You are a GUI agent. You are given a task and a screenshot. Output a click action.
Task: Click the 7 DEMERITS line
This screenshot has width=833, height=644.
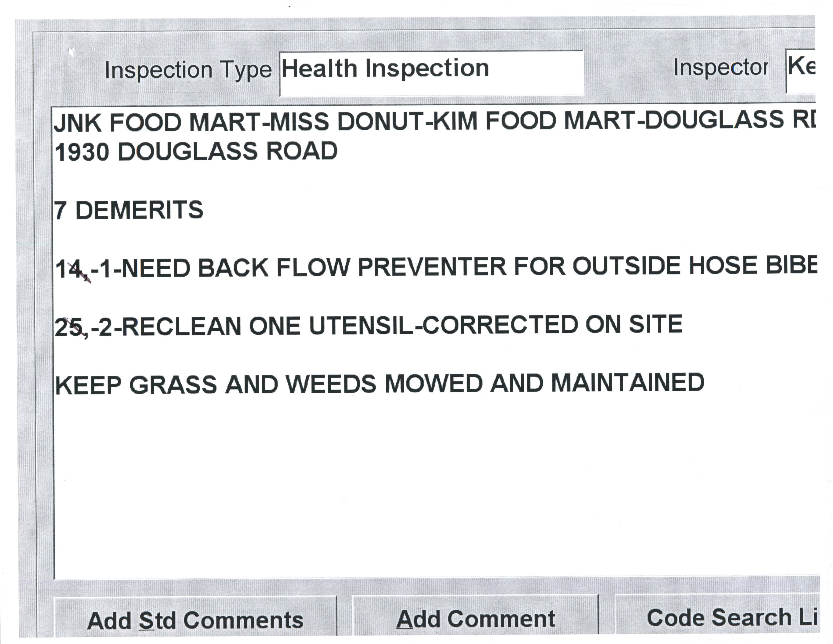pos(129,210)
